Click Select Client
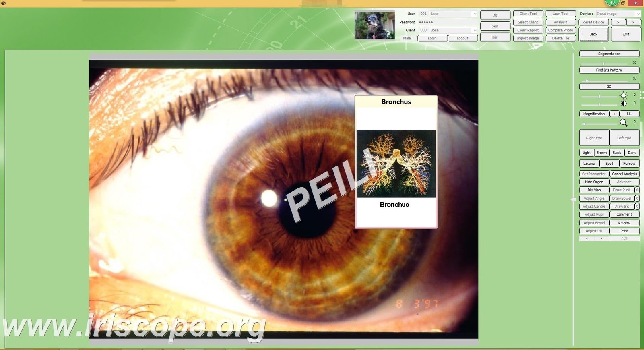 click(528, 22)
